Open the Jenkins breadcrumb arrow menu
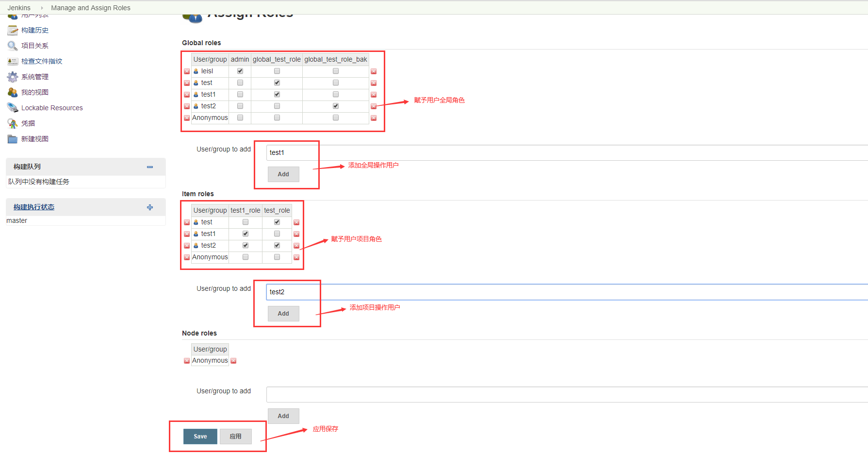This screenshot has width=868, height=454. [42, 8]
